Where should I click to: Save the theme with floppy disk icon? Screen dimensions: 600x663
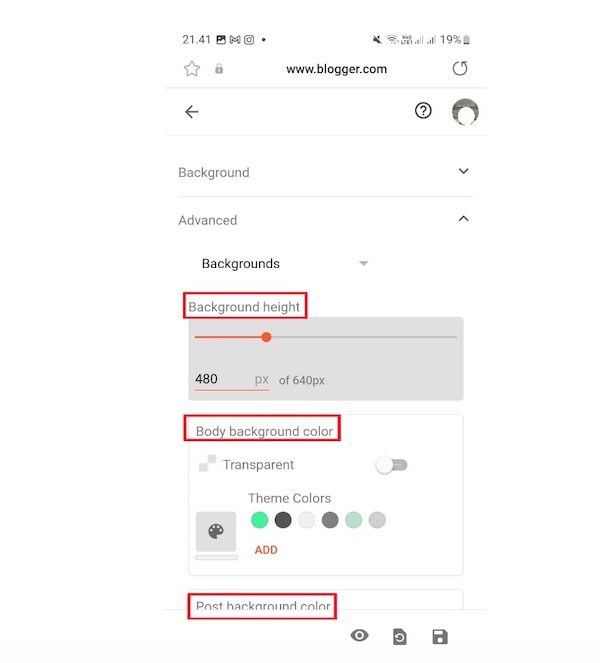point(440,637)
